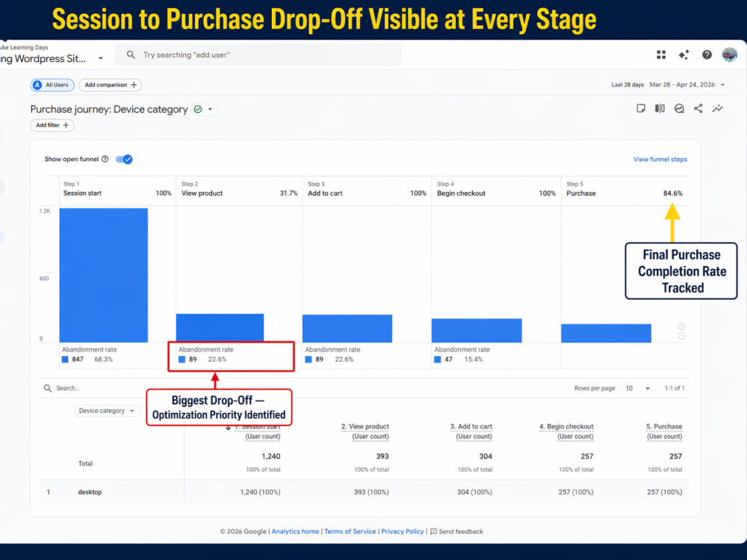Toggle the Show open funnel switch
Image resolution: width=747 pixels, height=560 pixels.
click(124, 159)
